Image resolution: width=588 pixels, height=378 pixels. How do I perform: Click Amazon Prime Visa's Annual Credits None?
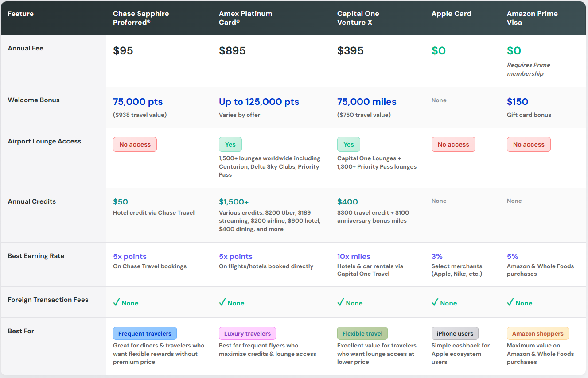514,201
